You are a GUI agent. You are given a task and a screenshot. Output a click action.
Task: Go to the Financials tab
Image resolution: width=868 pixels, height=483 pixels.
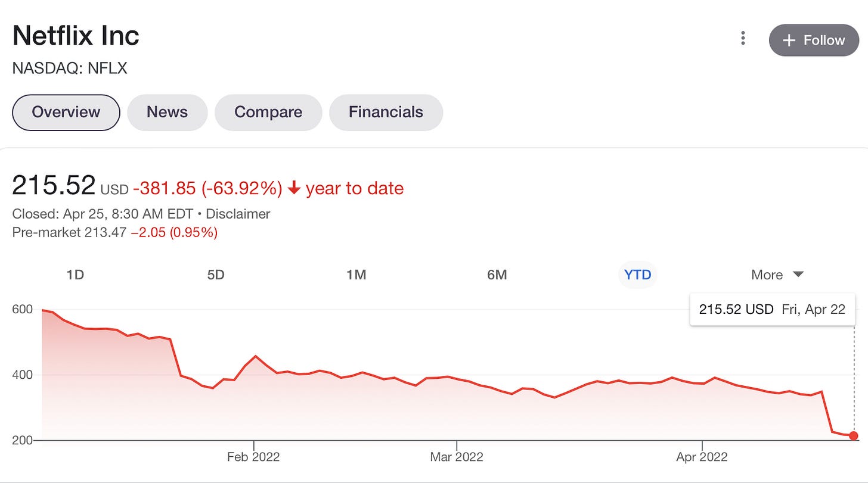386,112
